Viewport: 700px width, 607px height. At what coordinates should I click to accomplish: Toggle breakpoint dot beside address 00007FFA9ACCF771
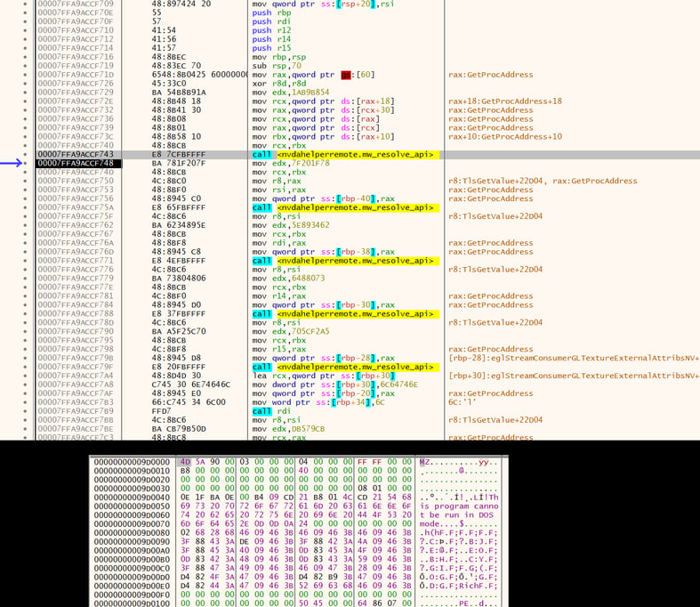[x=25, y=261]
